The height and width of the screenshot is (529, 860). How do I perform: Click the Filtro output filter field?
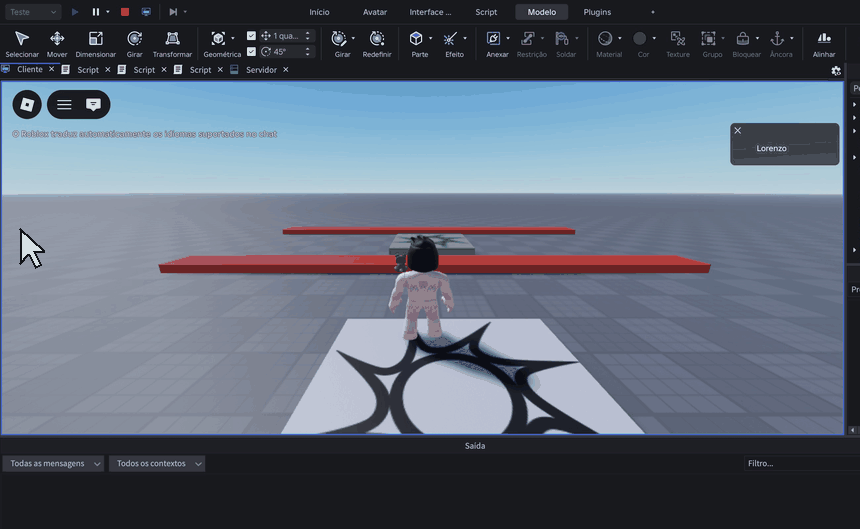[802, 463]
